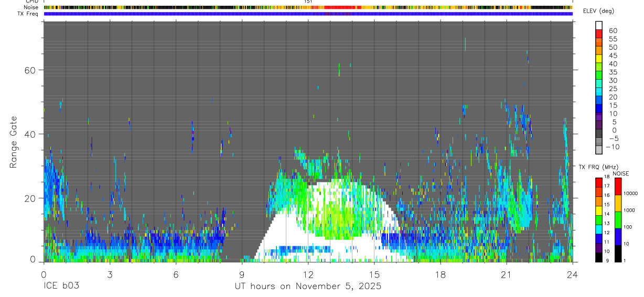Pick the red top segment of TX FRQ colorbar
This screenshot has height=297, width=644.
click(x=599, y=182)
